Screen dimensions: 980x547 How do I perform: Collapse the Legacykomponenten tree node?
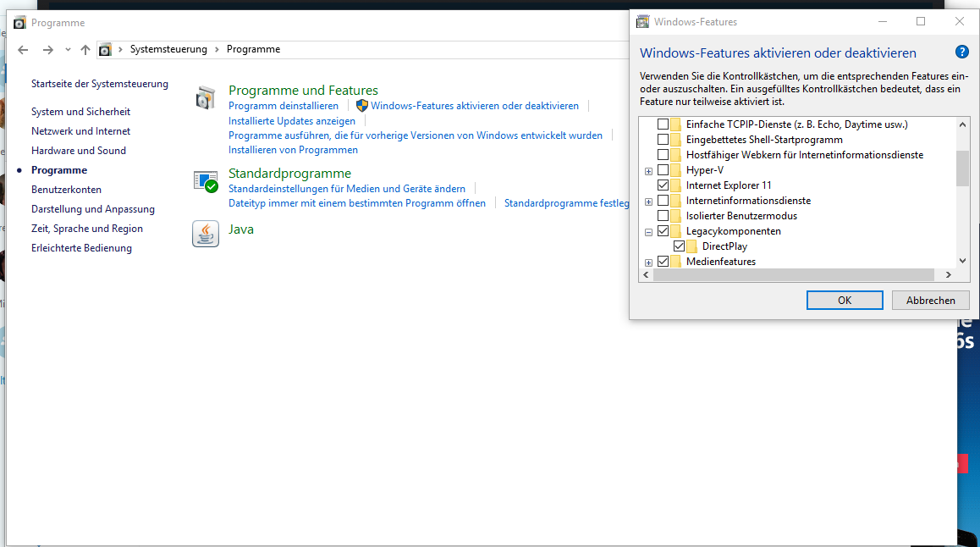(x=649, y=233)
